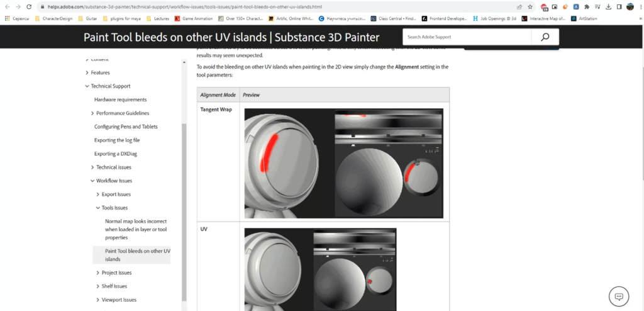Expand the Performance Guidelines entry
Image resolution: width=644 pixels, height=311 pixels.
(92, 113)
